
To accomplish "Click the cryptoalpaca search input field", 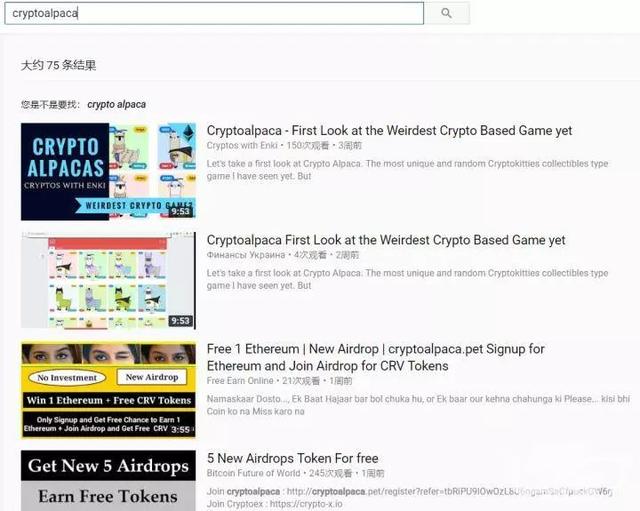I will [x=214, y=13].
